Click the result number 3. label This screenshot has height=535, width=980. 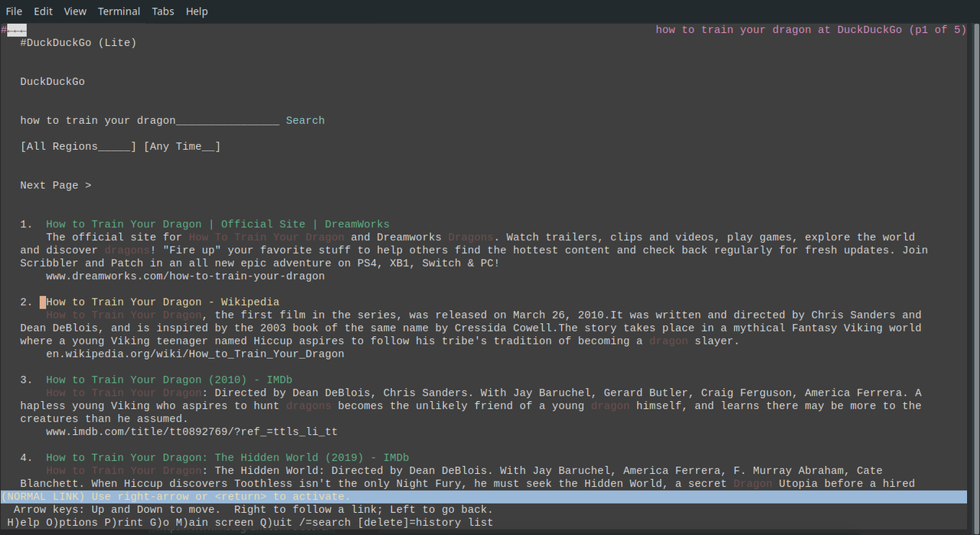tap(26, 380)
